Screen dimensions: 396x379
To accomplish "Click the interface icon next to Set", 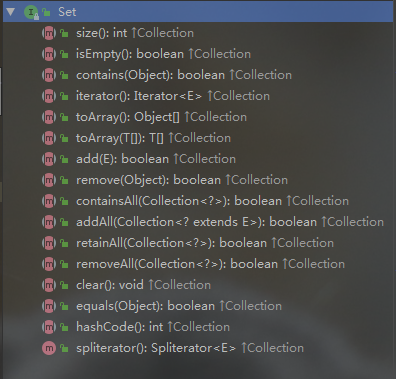I will [x=31, y=12].
